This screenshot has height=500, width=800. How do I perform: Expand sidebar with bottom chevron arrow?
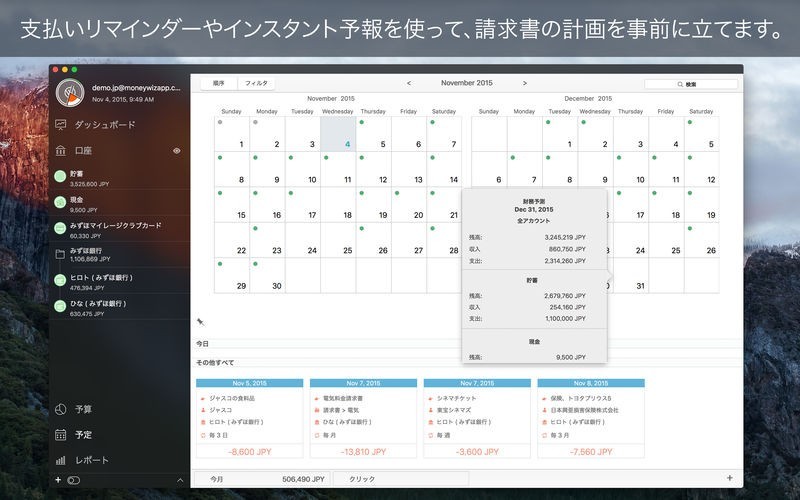click(x=180, y=480)
